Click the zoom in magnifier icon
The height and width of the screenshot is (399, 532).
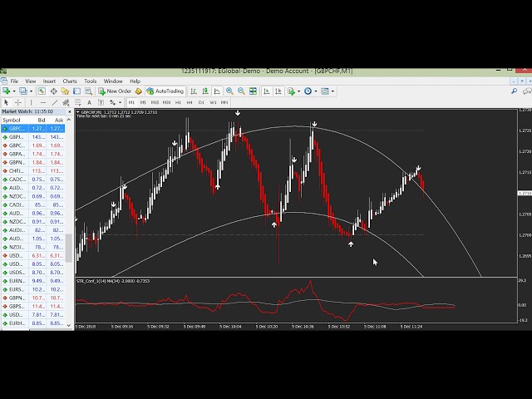click(x=229, y=91)
